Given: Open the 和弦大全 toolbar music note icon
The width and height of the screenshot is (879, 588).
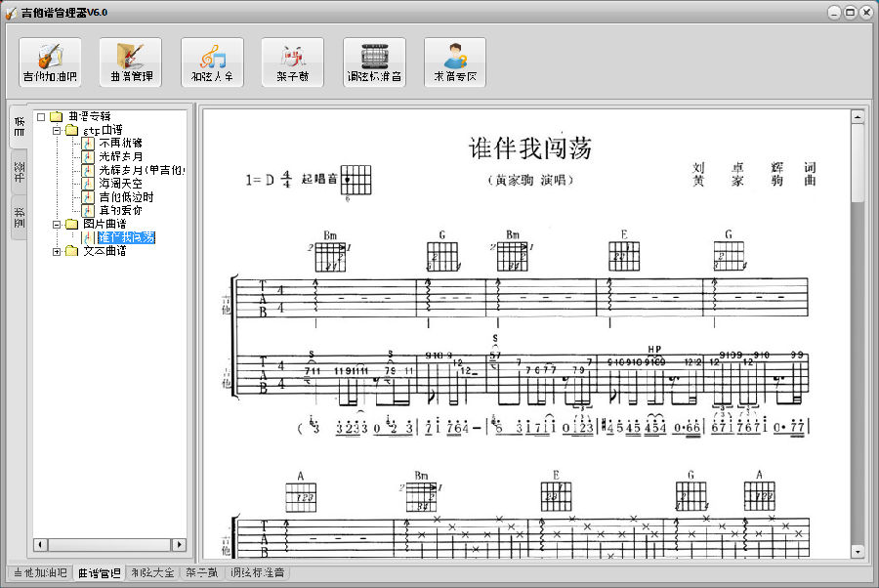Looking at the screenshot, I should [x=212, y=63].
